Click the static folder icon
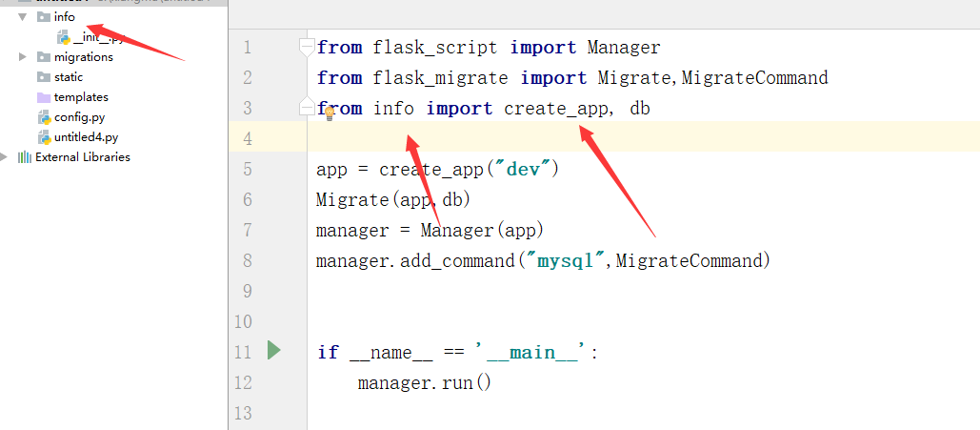The height and width of the screenshot is (430, 980). pos(44,77)
